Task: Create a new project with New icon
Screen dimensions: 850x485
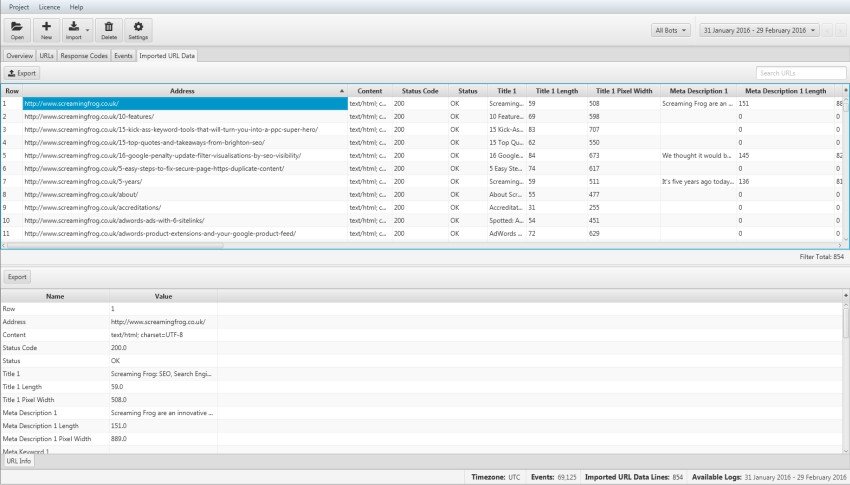Action: [x=46, y=30]
